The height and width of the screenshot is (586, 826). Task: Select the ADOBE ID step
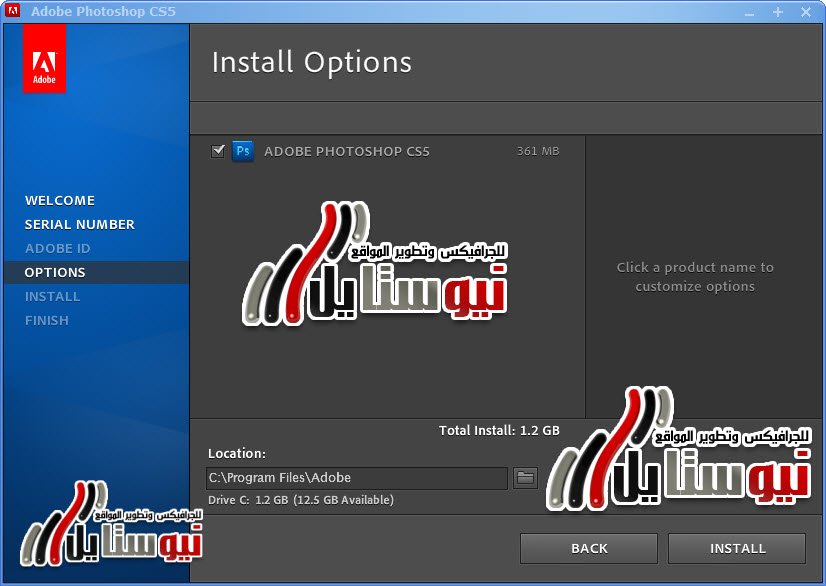click(x=57, y=248)
